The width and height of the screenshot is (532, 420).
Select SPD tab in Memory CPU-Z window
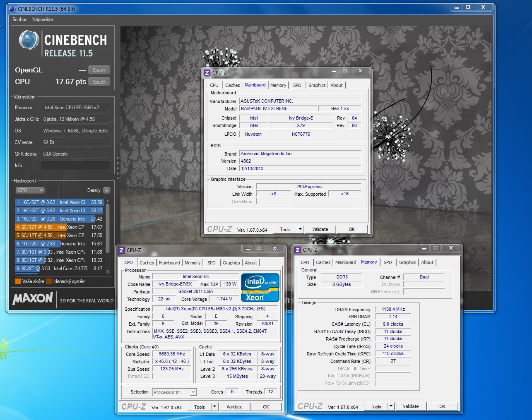tap(388, 262)
